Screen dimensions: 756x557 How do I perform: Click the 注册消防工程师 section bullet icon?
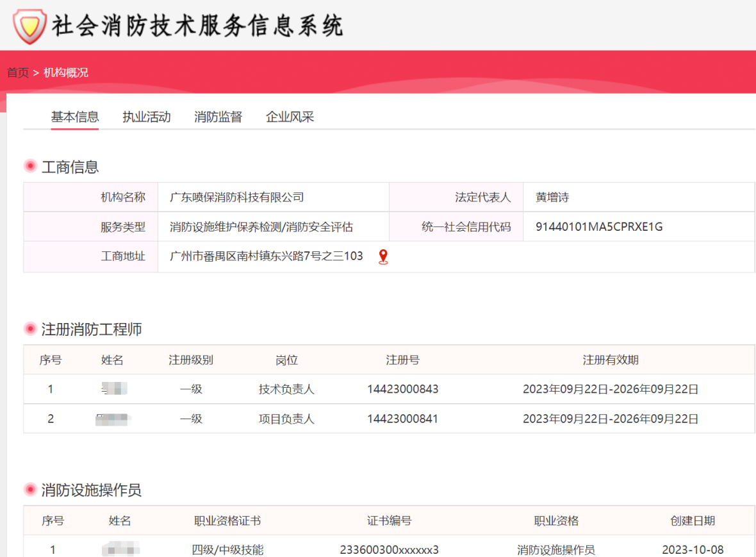coord(30,329)
